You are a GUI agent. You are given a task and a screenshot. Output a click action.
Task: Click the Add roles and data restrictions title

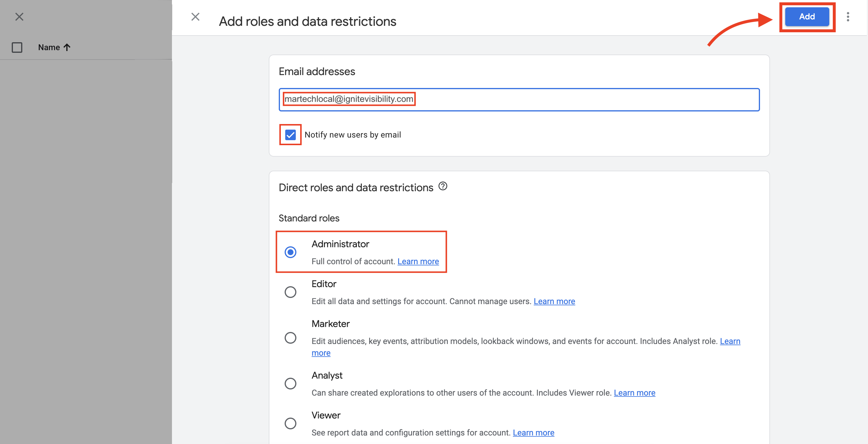[x=307, y=22]
